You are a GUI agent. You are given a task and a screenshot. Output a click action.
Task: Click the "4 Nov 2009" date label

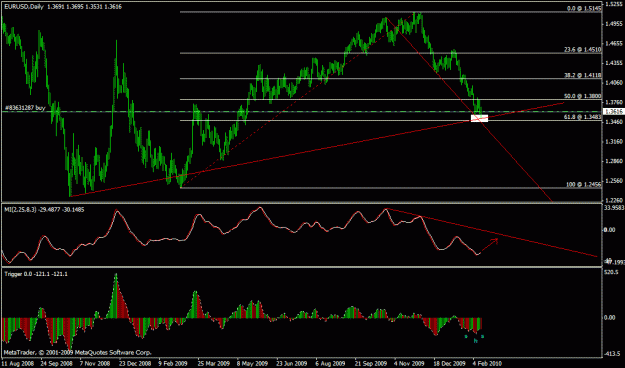(x=409, y=363)
